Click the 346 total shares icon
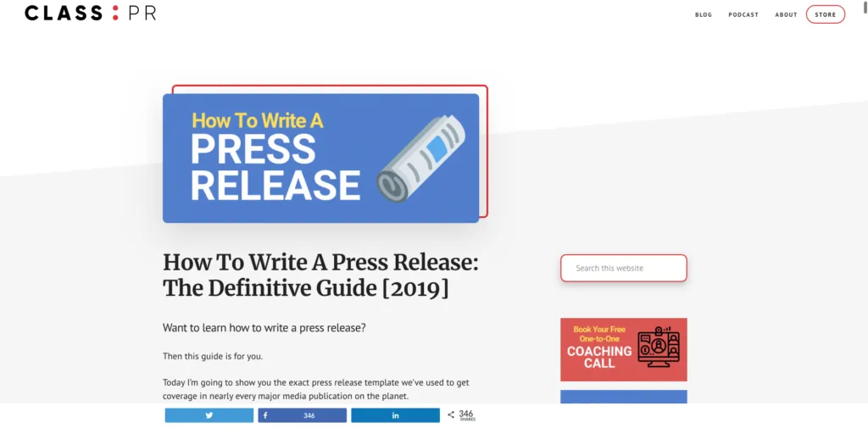 [451, 414]
